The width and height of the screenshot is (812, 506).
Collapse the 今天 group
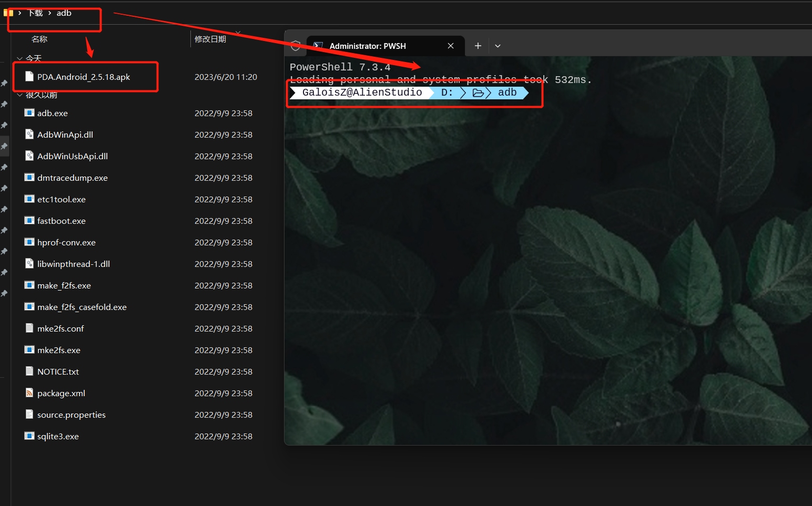click(19, 58)
